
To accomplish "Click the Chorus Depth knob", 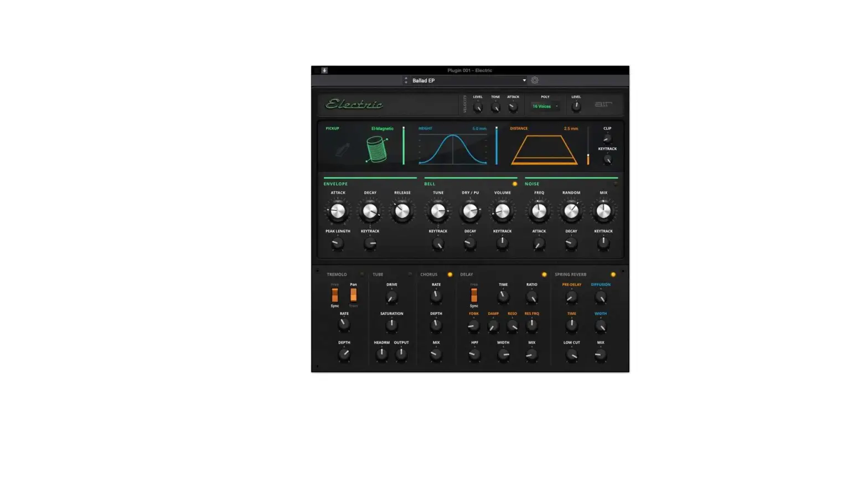I will [x=436, y=325].
